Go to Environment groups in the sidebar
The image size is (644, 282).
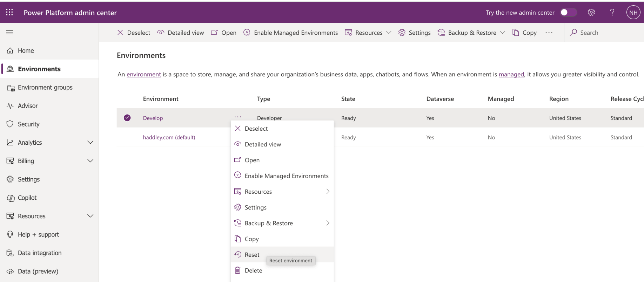(x=45, y=88)
